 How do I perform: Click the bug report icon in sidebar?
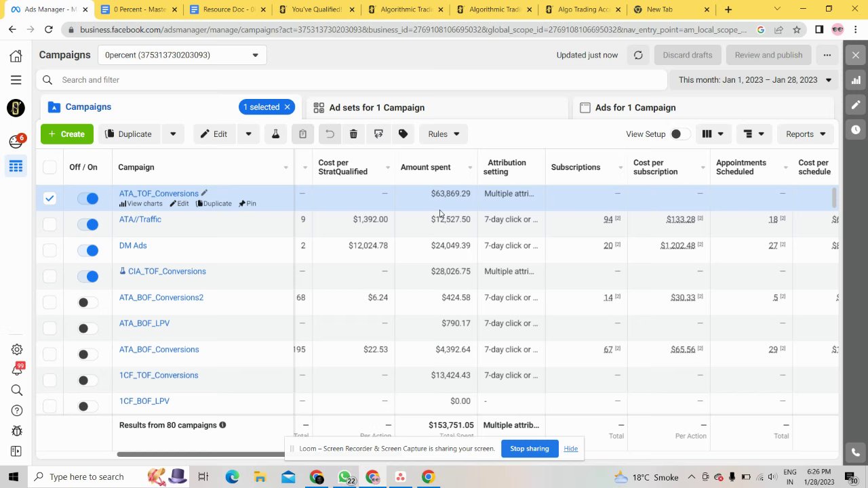coord(17,431)
